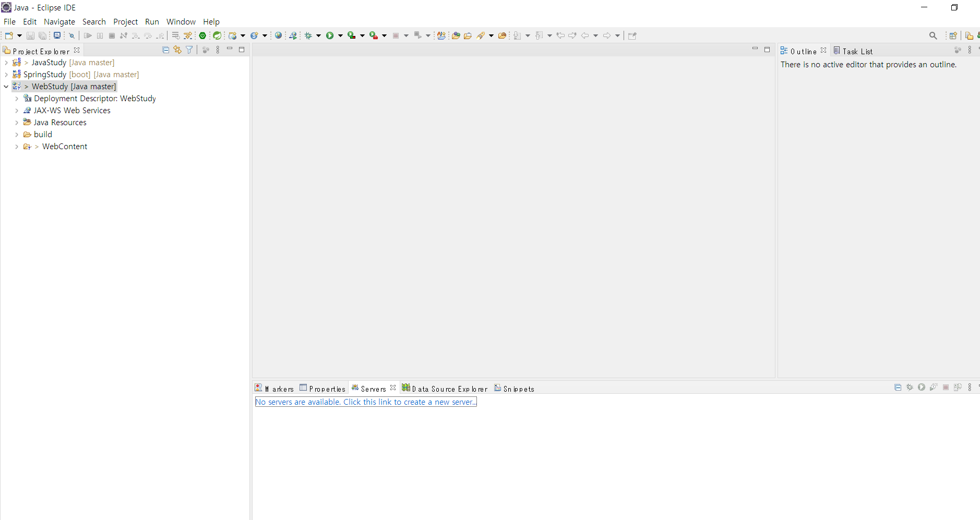Expand the JavaStudy project node
This screenshot has height=520, width=980.
[6, 63]
